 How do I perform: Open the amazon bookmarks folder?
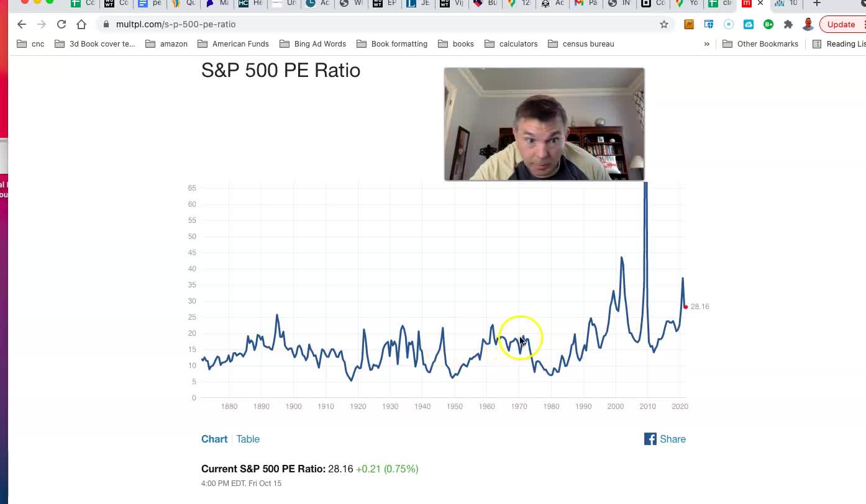pyautogui.click(x=166, y=44)
